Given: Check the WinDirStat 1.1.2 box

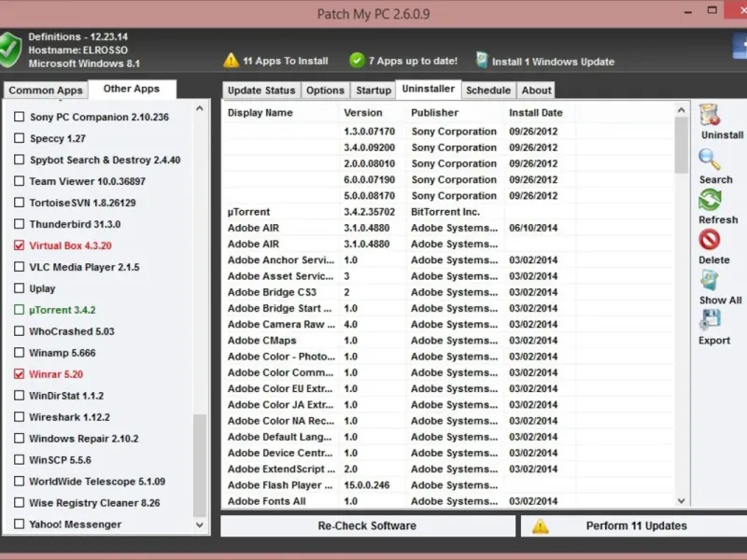Looking at the screenshot, I should click(x=19, y=395).
